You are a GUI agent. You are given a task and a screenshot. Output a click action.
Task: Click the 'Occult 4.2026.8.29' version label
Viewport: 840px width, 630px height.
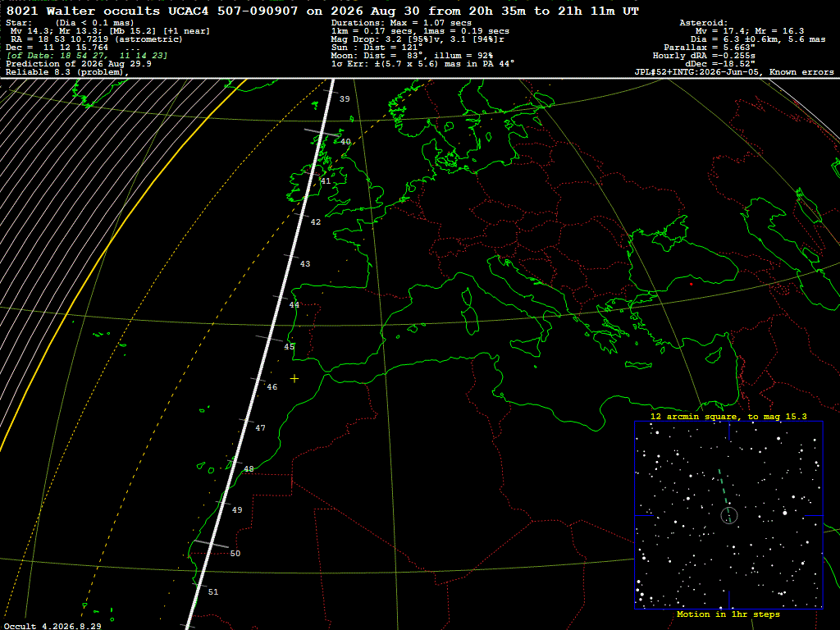[x=52, y=626]
